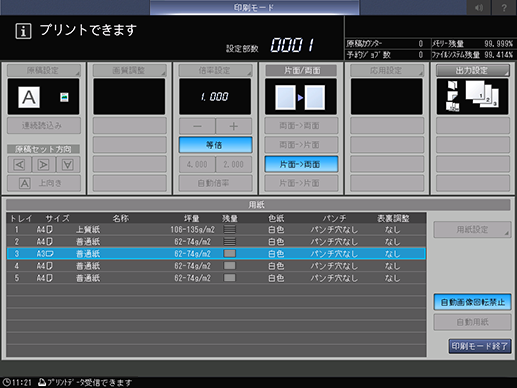Screen dimensions: 517x388
Task: Open help with the question mark icon
Action: click(504, 7)
